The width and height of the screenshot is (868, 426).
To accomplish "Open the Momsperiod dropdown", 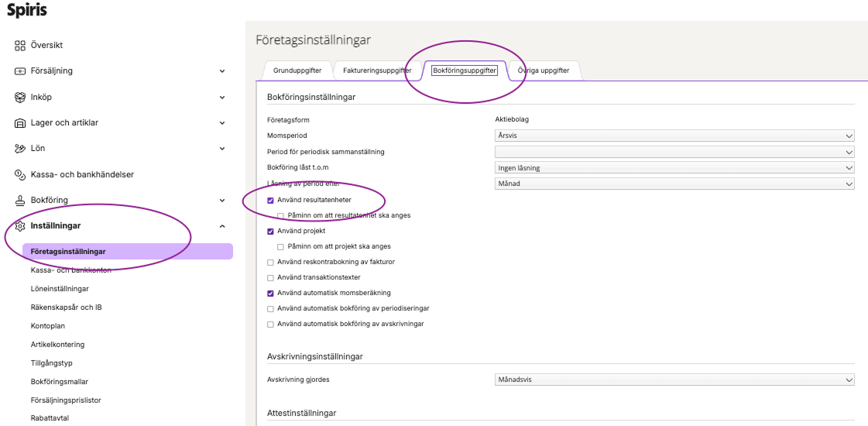I will point(674,135).
